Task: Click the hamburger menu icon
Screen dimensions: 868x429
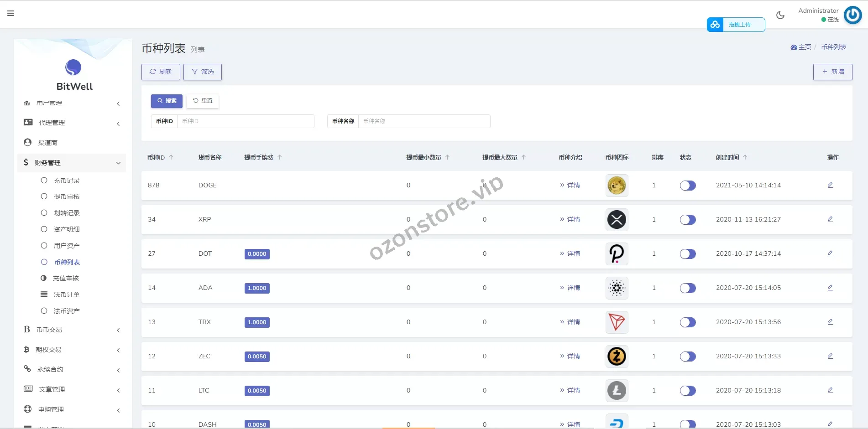Action: tap(10, 13)
